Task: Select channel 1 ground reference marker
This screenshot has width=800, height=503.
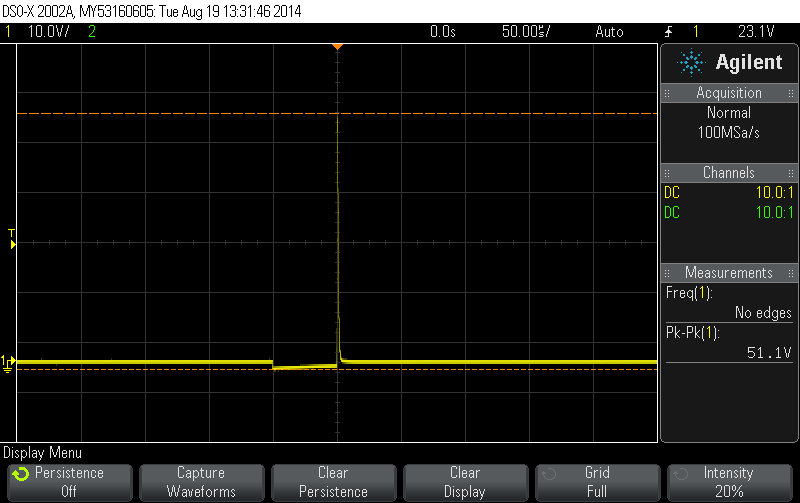Action: point(8,364)
